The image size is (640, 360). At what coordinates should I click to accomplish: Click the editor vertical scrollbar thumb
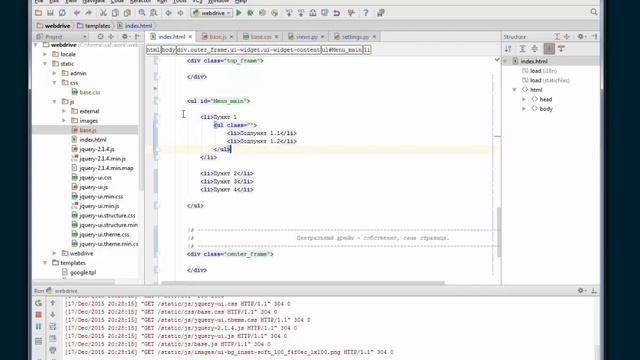coord(498,232)
